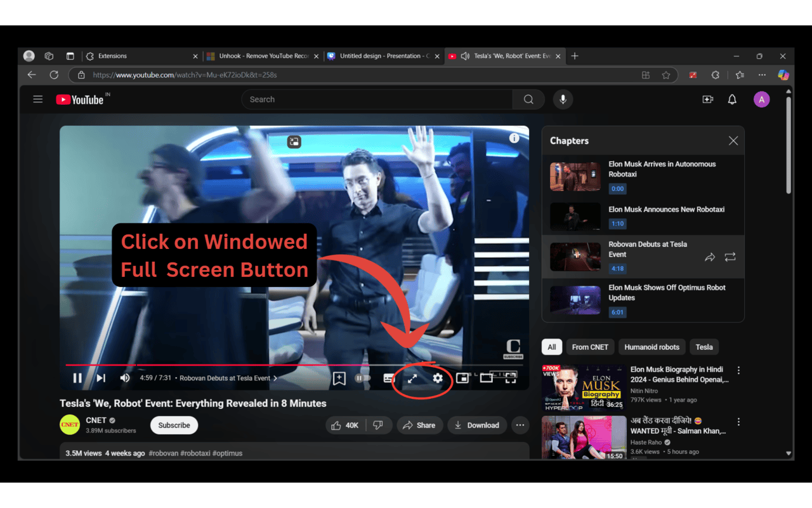Add this page to favorites

coord(666,75)
